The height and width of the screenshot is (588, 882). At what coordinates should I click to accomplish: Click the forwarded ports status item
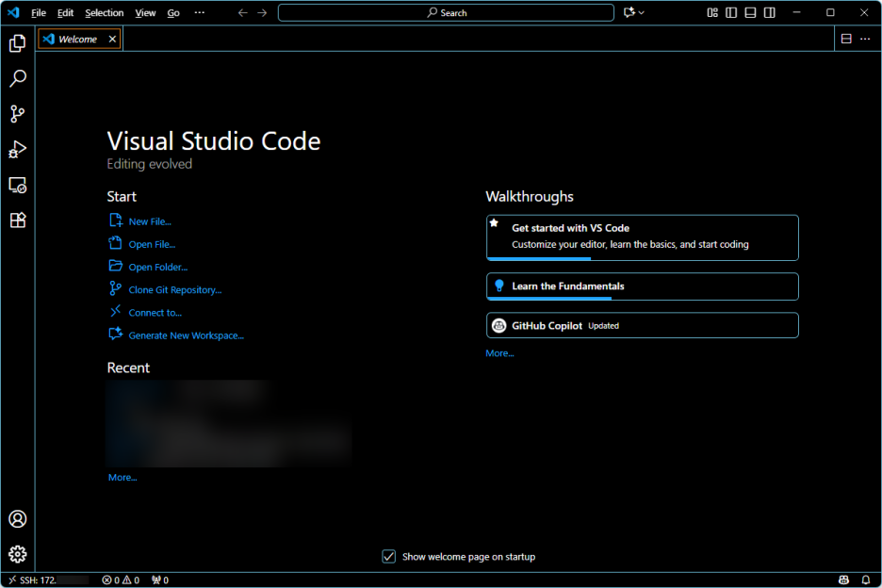point(160,580)
